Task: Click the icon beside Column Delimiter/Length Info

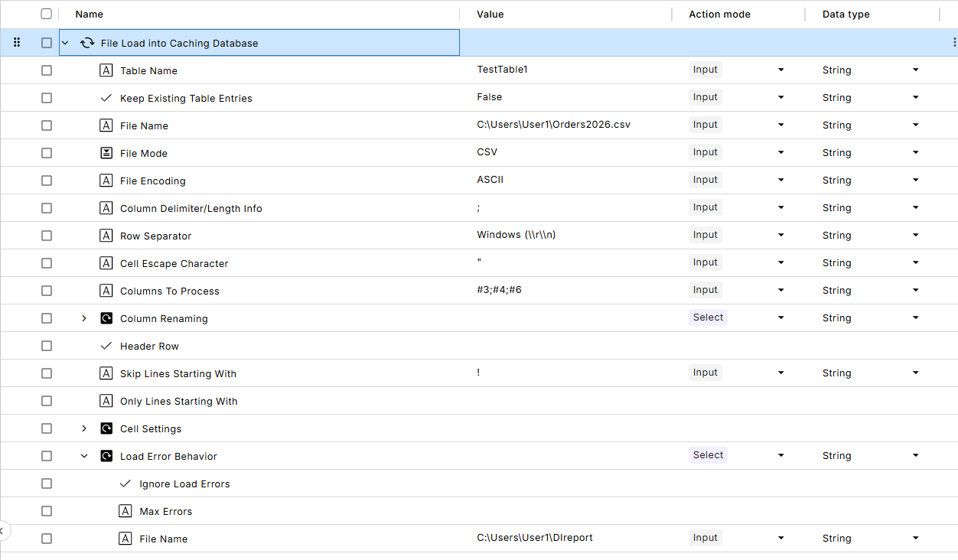Action: pos(106,208)
